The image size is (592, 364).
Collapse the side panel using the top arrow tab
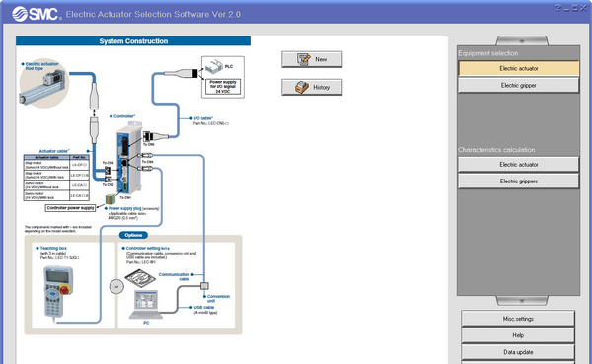[x=522, y=40]
